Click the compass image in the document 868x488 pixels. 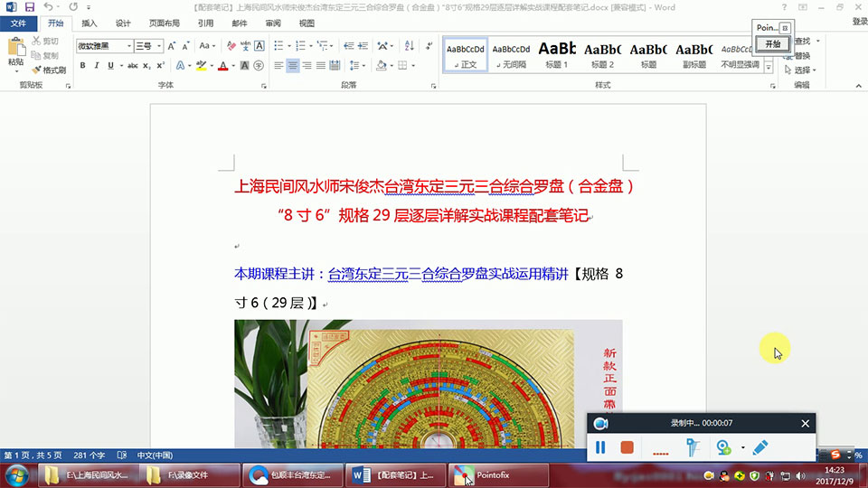pyautogui.click(x=428, y=383)
